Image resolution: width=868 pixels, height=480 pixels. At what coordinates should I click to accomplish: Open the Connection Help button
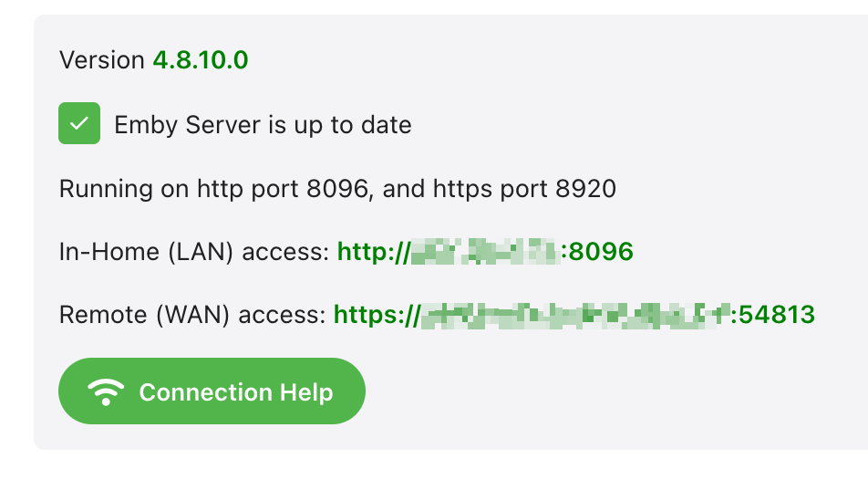tap(212, 391)
